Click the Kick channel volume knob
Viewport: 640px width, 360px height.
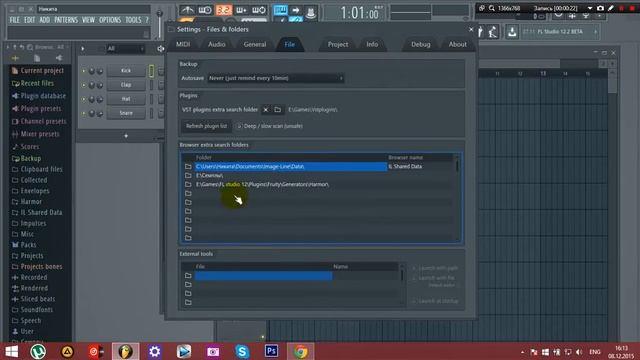pyautogui.click(x=100, y=71)
